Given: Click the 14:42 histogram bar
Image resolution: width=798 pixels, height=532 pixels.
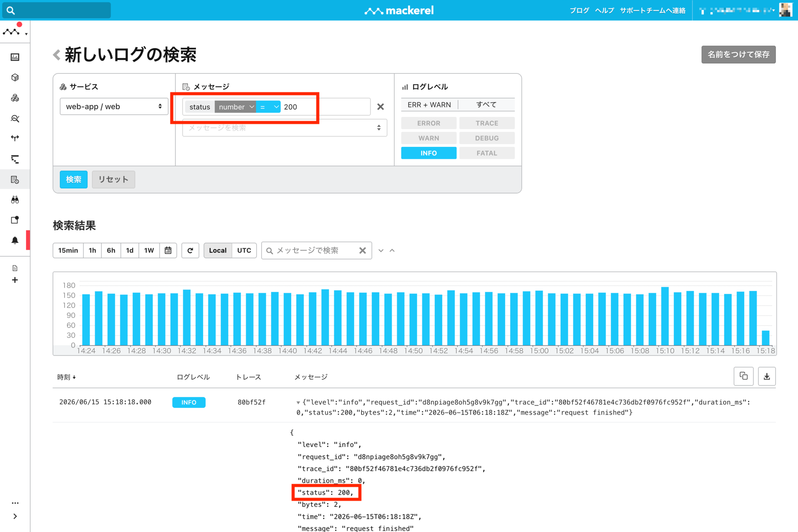Looking at the screenshot, I should pyautogui.click(x=313, y=319).
